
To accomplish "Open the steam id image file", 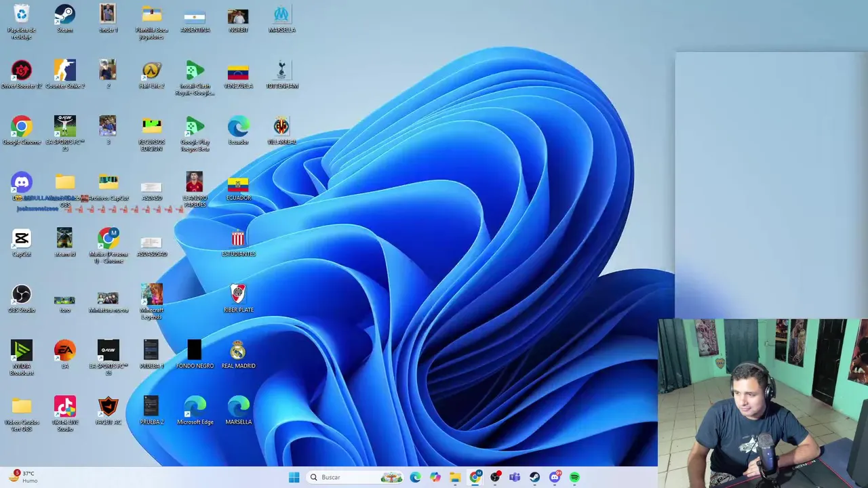I will 65,243.
